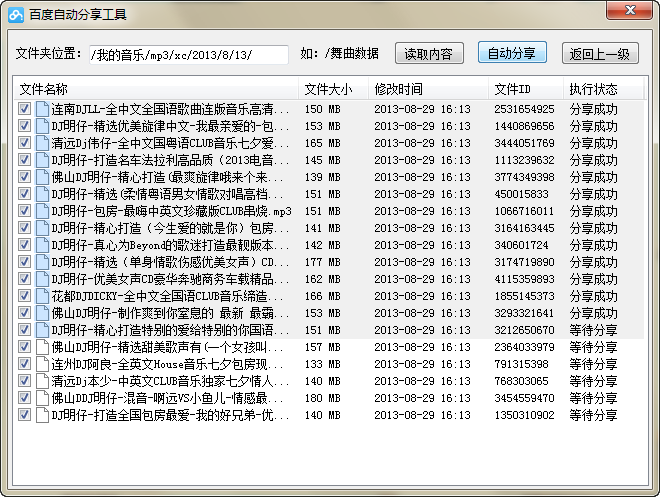The height and width of the screenshot is (497, 660).
Task: Sort by 文件大小 column header
Action: click(x=333, y=89)
